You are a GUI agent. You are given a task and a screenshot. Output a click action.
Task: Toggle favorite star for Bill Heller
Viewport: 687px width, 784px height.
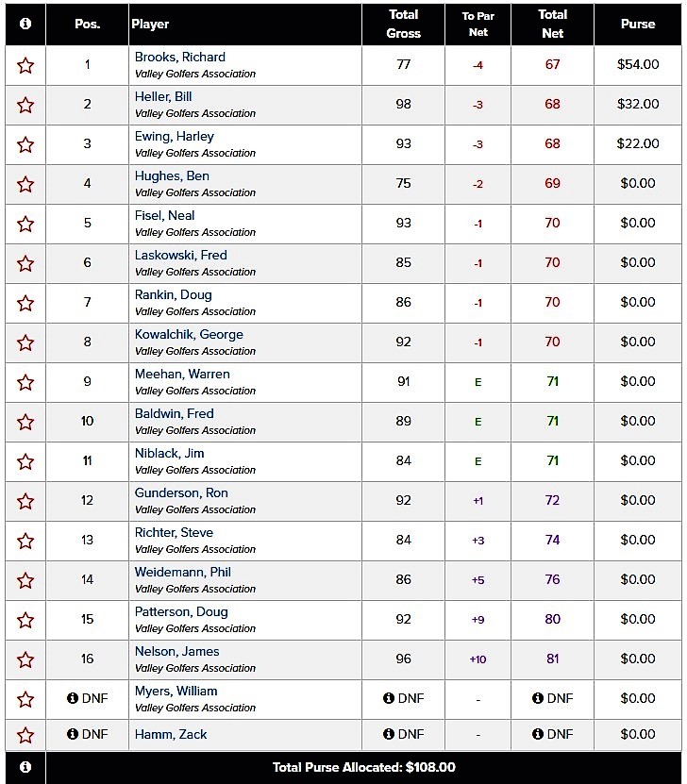click(x=25, y=105)
